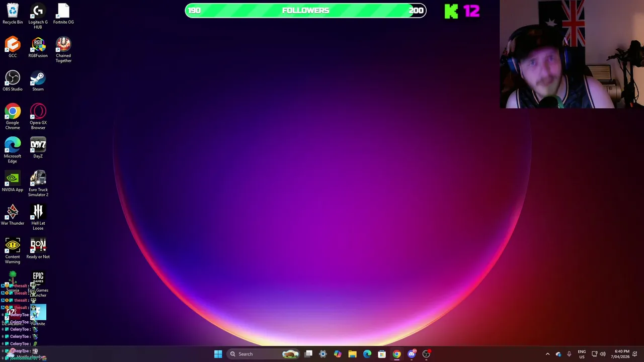This screenshot has width=644, height=362.
Task: Open RGBFusion desktop shortcut
Action: click(38, 47)
